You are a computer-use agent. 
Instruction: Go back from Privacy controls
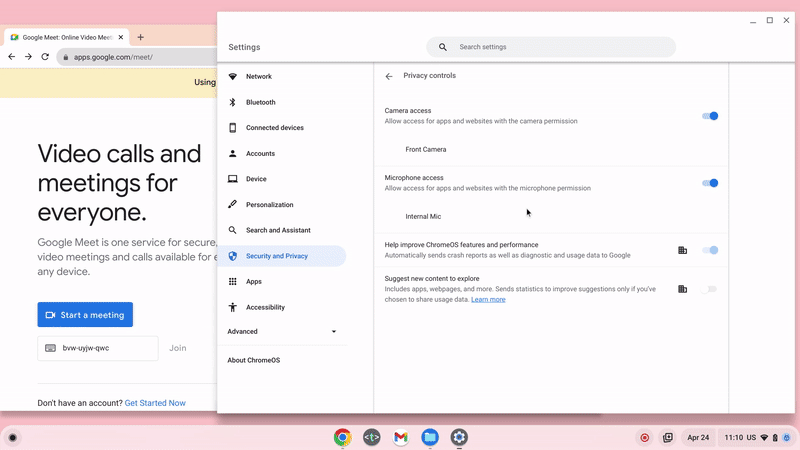389,76
